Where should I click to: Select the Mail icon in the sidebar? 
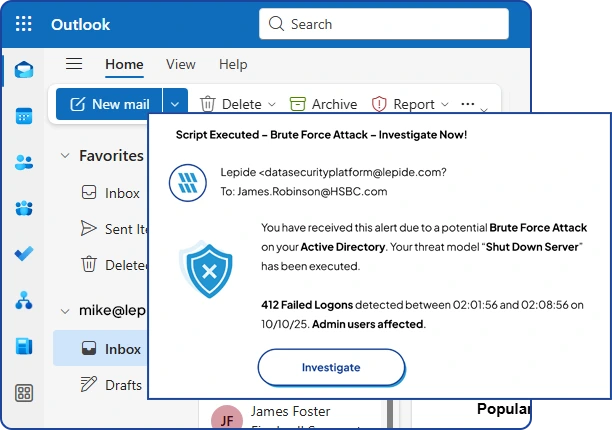[24, 70]
